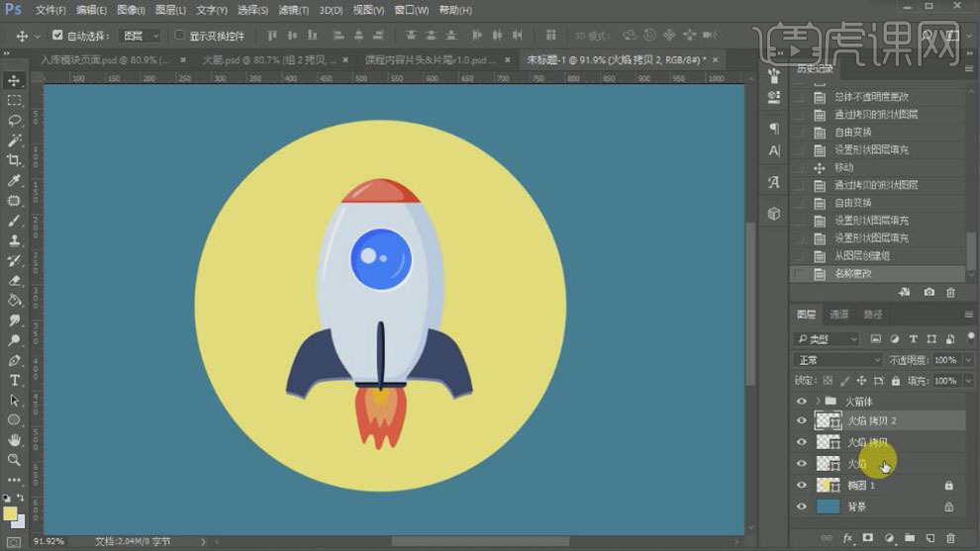980x551 pixels.
Task: Select the Type tool in the toolbar
Action: pyautogui.click(x=15, y=381)
